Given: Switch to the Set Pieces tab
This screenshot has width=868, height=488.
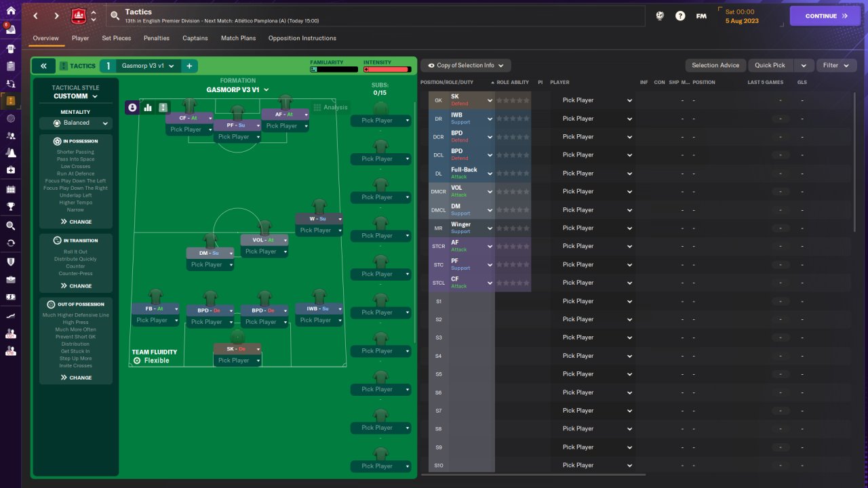Looking at the screenshot, I should coord(117,38).
